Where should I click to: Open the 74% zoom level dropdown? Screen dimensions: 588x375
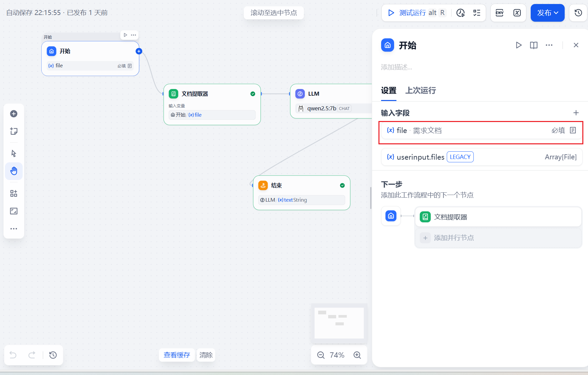(337, 355)
